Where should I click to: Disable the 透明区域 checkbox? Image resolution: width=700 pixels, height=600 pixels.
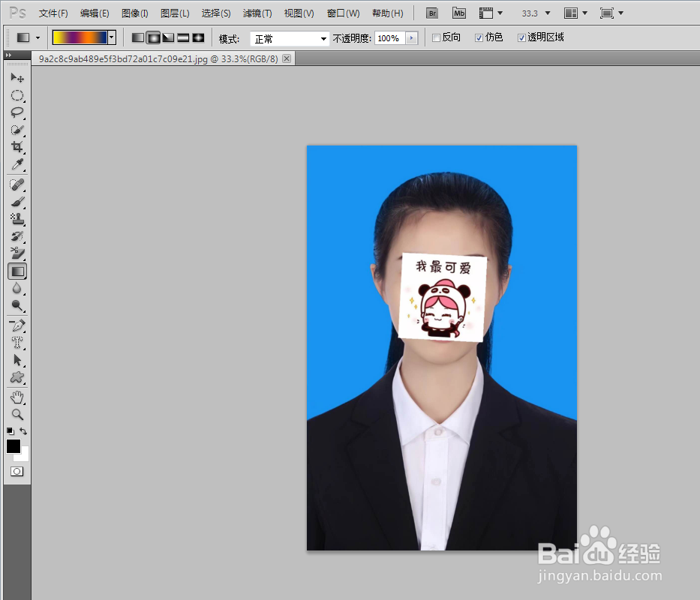coord(521,37)
